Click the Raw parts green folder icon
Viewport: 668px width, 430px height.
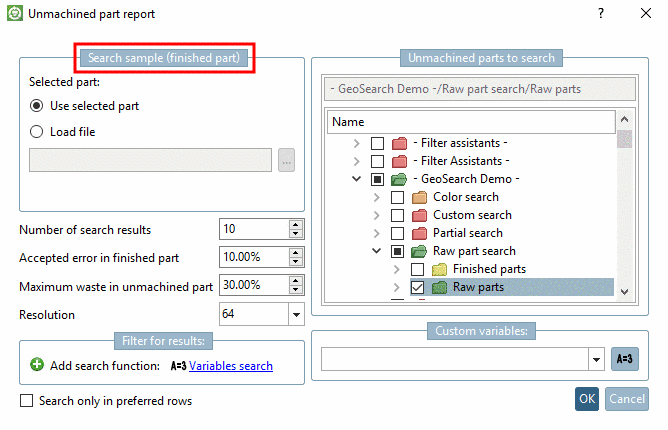439,288
